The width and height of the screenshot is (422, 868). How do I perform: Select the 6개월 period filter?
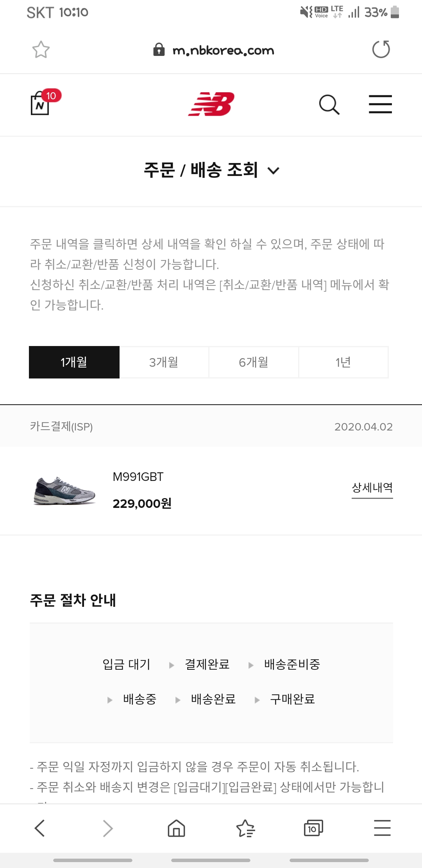pos(254,362)
